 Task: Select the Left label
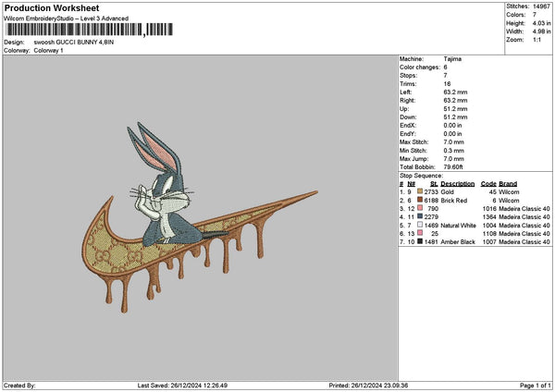pos(406,92)
